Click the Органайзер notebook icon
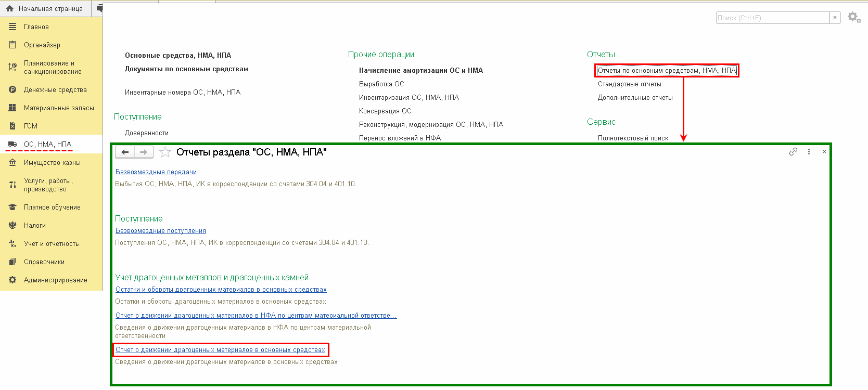This screenshot has height=390, width=868. [12, 45]
